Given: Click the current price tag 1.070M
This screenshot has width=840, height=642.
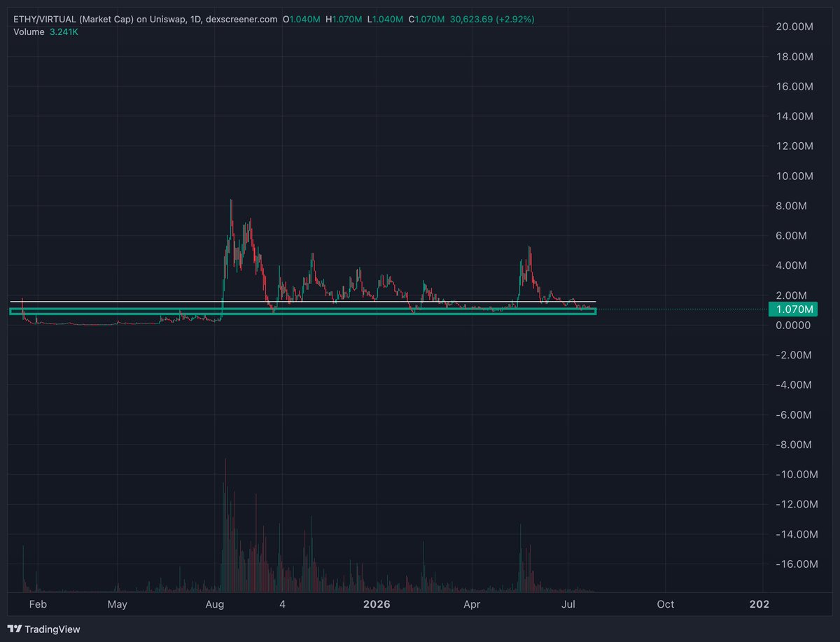Looking at the screenshot, I should tap(792, 309).
